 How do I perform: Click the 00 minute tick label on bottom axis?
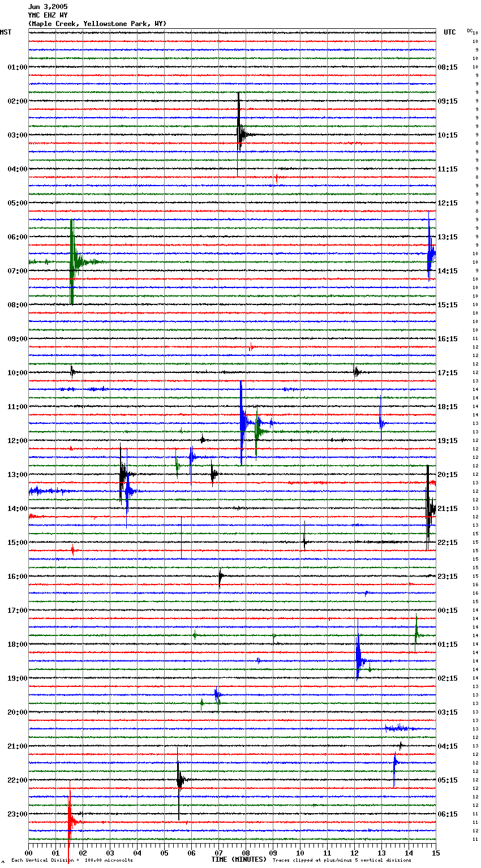[x=29, y=853]
